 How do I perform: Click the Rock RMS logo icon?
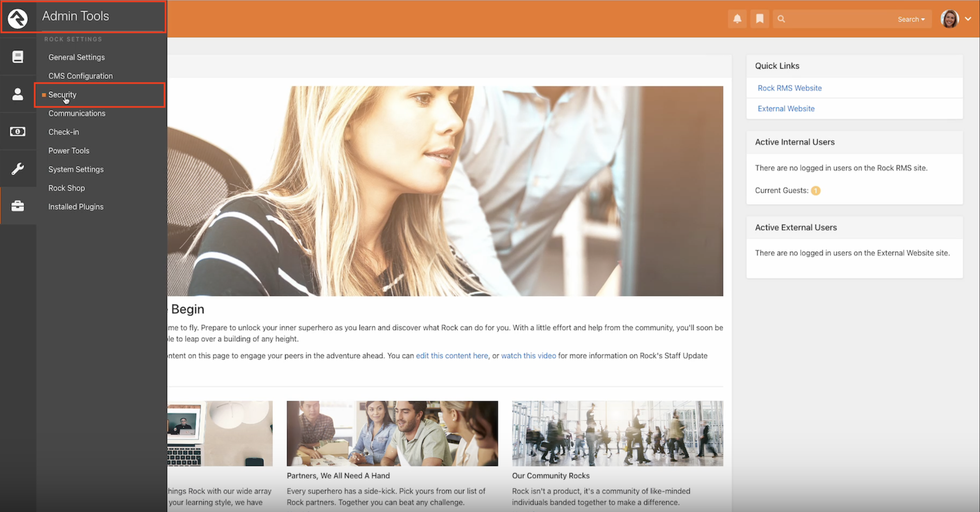[x=17, y=18]
